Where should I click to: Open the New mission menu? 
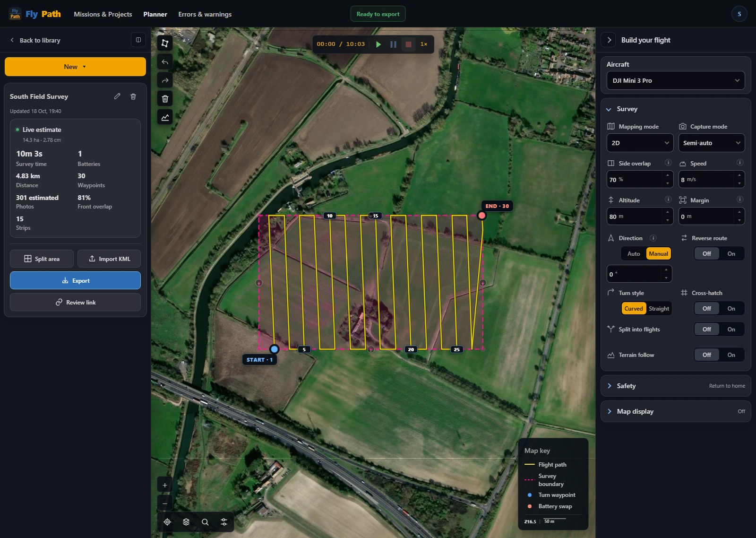[75, 67]
